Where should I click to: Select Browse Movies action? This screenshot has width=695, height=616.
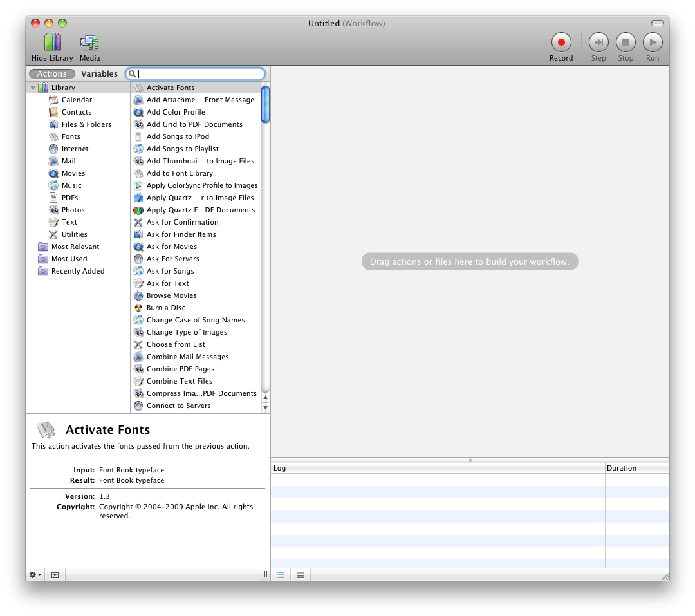point(196,295)
